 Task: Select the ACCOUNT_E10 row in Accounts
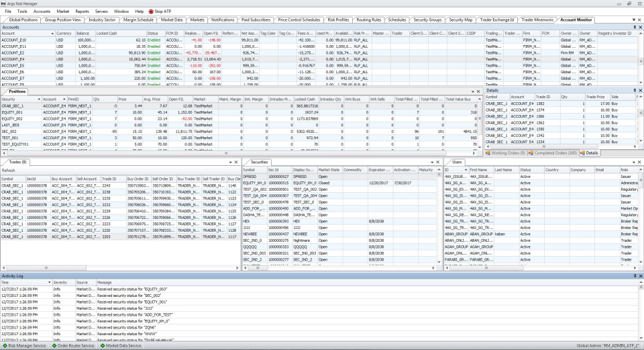pyautogui.click(x=319, y=40)
